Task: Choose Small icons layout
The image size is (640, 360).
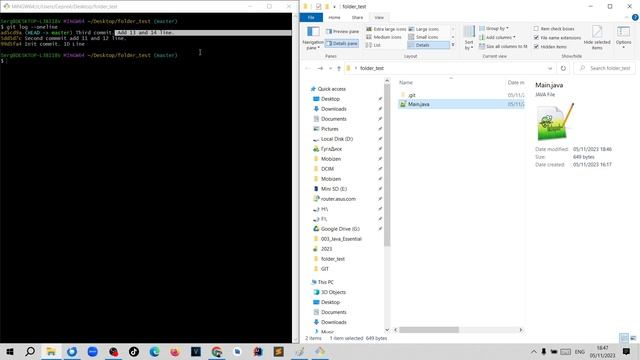Action: click(x=423, y=37)
